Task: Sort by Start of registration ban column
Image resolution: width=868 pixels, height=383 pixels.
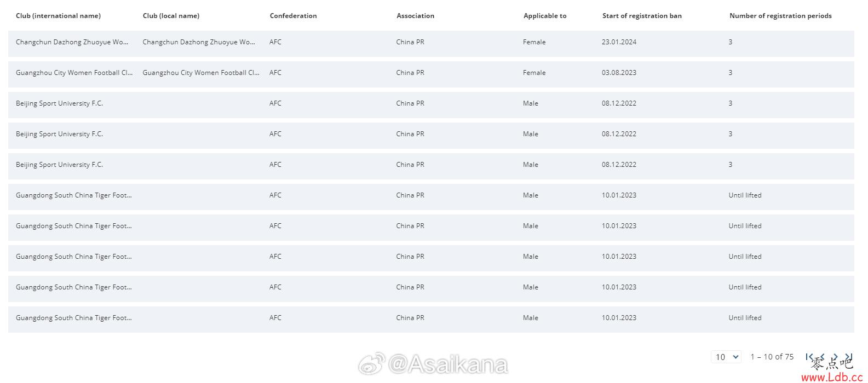Action: [x=642, y=16]
